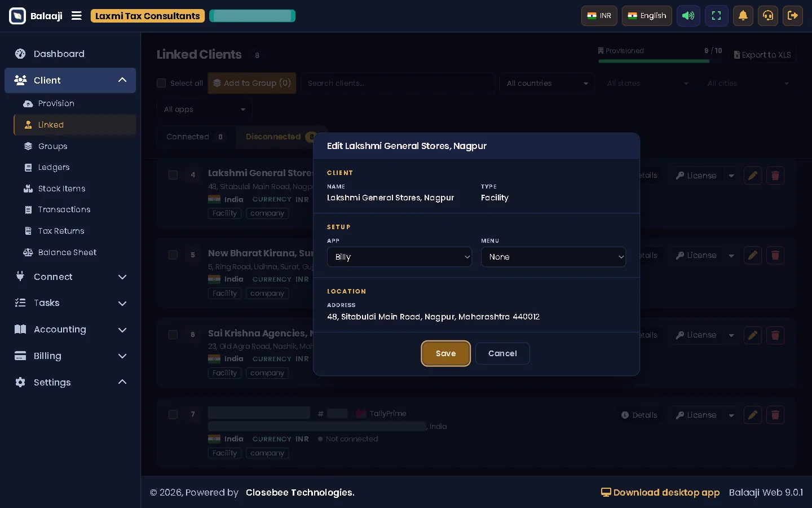Open the INR currency selector
This screenshot has width=812, height=508.
[599, 16]
